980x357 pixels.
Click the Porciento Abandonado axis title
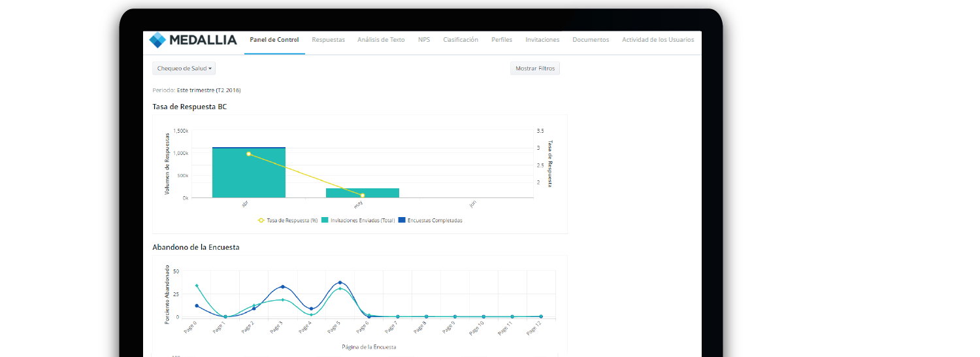pyautogui.click(x=167, y=294)
